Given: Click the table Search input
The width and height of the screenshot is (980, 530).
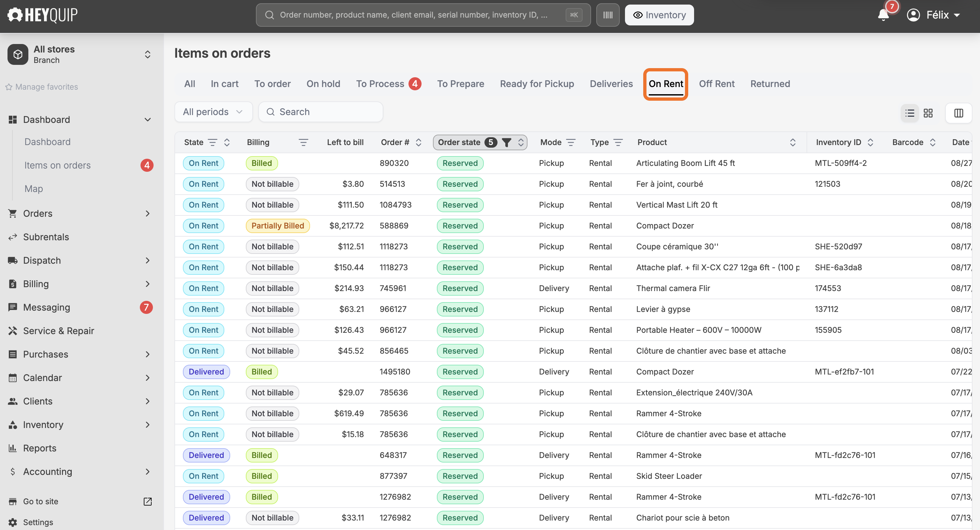Looking at the screenshot, I should 320,112.
